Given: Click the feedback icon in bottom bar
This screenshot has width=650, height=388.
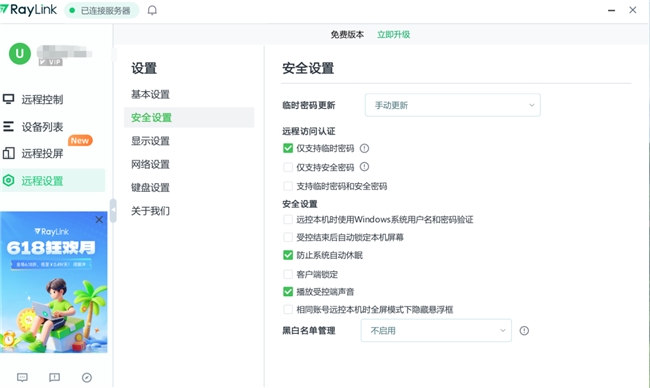Looking at the screenshot, I should tap(54, 377).
